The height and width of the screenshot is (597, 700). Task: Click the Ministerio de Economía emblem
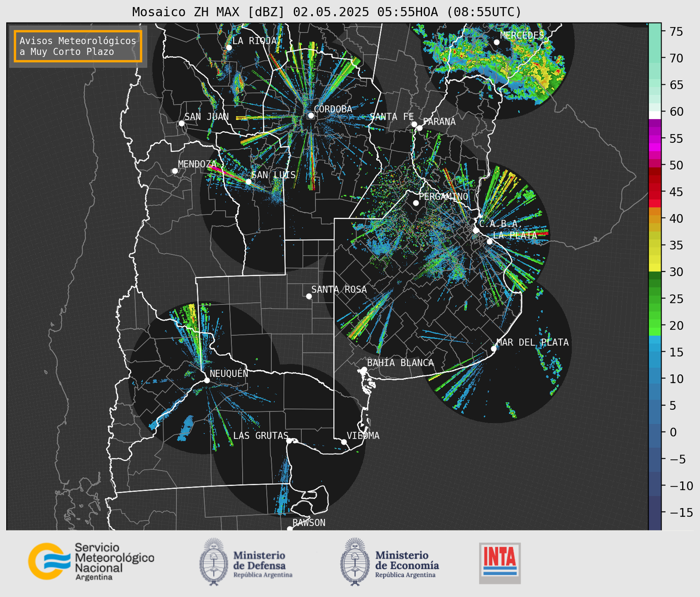click(355, 562)
